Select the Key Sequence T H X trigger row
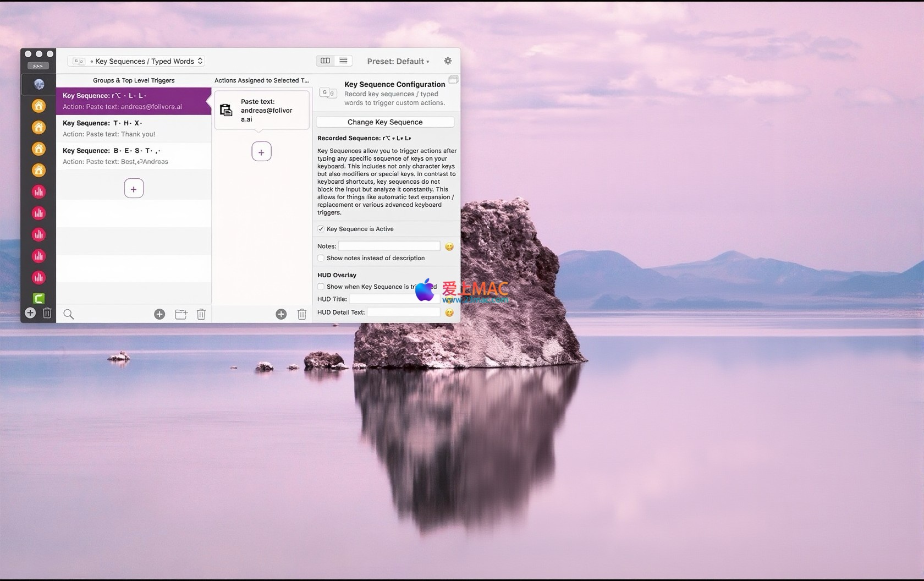The width and height of the screenshot is (924, 581). (134, 129)
